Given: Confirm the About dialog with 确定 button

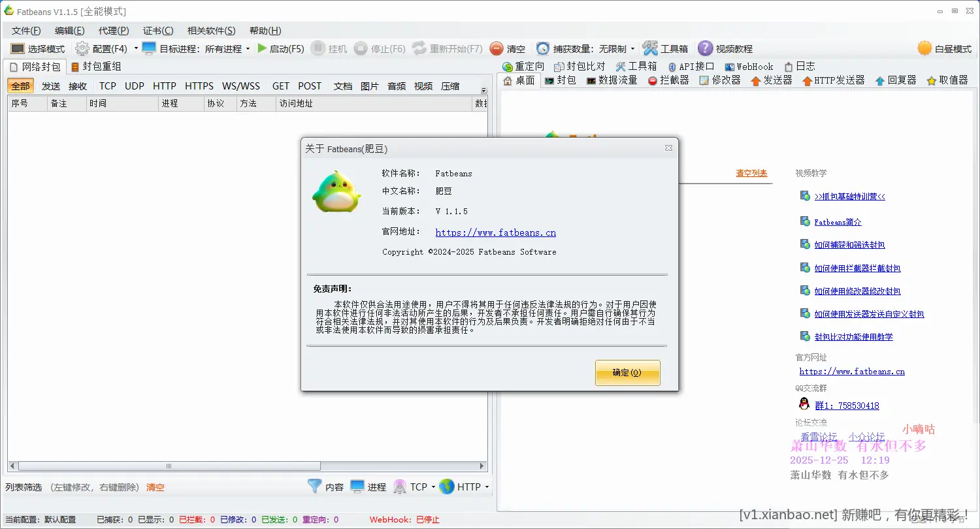Looking at the screenshot, I should click(x=627, y=372).
